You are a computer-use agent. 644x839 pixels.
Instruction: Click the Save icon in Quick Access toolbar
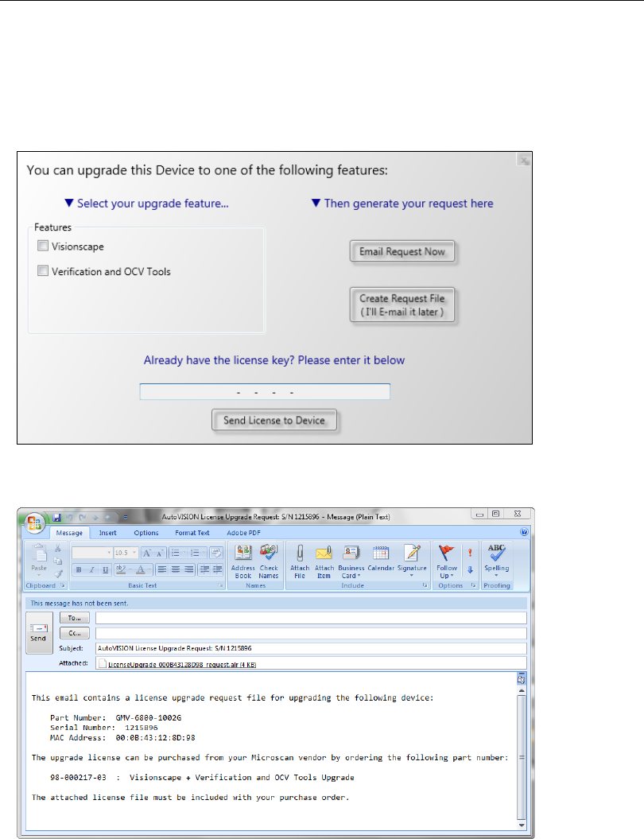click(x=56, y=518)
